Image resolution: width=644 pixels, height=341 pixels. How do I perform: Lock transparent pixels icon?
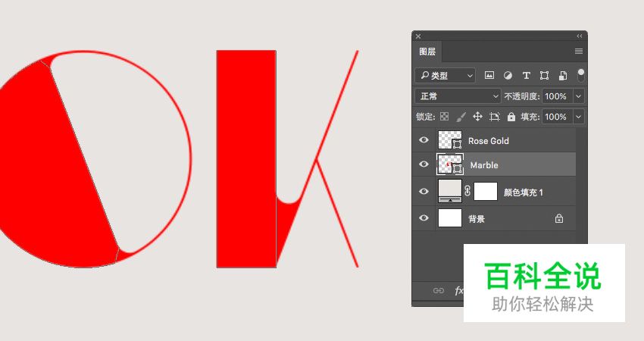point(445,117)
